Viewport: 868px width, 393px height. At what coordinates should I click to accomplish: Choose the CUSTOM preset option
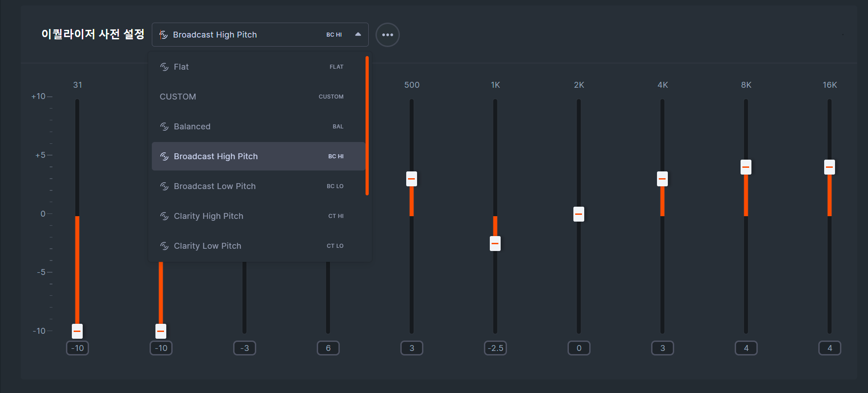point(258,97)
